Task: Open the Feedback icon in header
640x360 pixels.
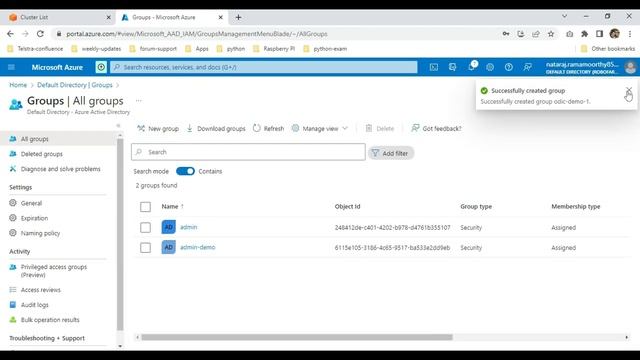Action: [x=527, y=67]
